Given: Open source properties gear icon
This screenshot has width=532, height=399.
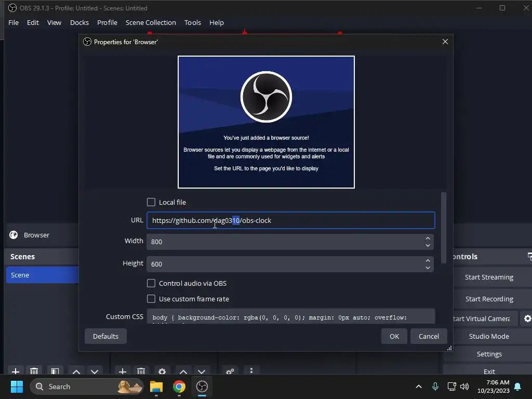Looking at the screenshot, I should [162, 371].
